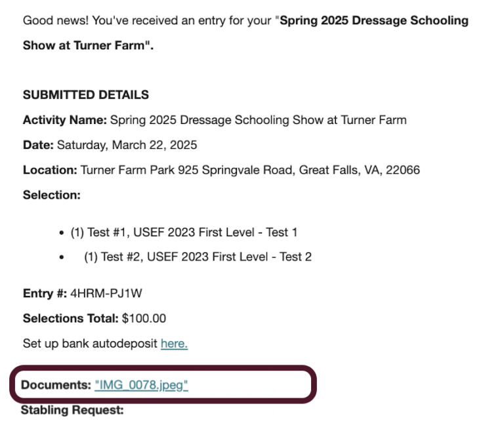Click the "Selections Total:" bold label
504x431 pixels.
click(71, 319)
